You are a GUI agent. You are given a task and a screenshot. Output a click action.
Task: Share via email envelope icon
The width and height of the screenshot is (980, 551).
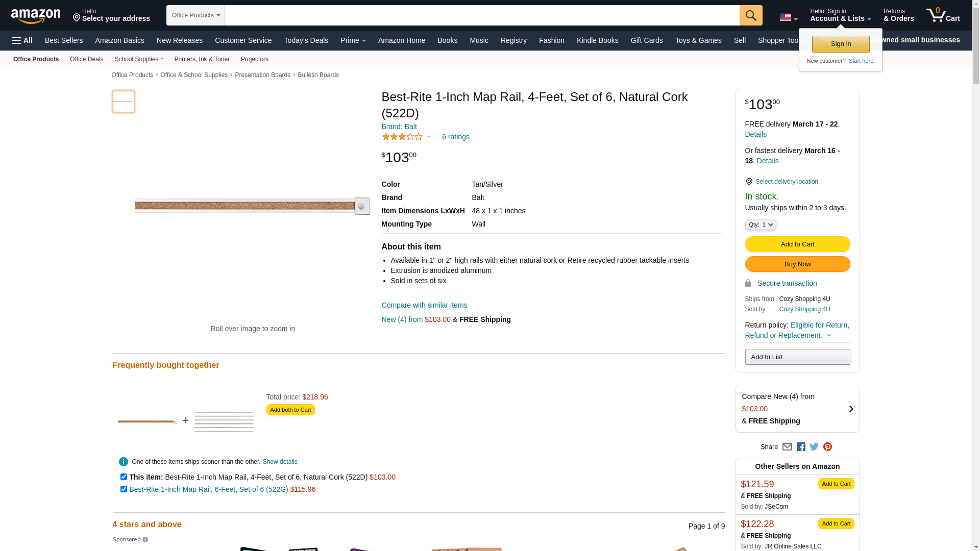coord(787,447)
